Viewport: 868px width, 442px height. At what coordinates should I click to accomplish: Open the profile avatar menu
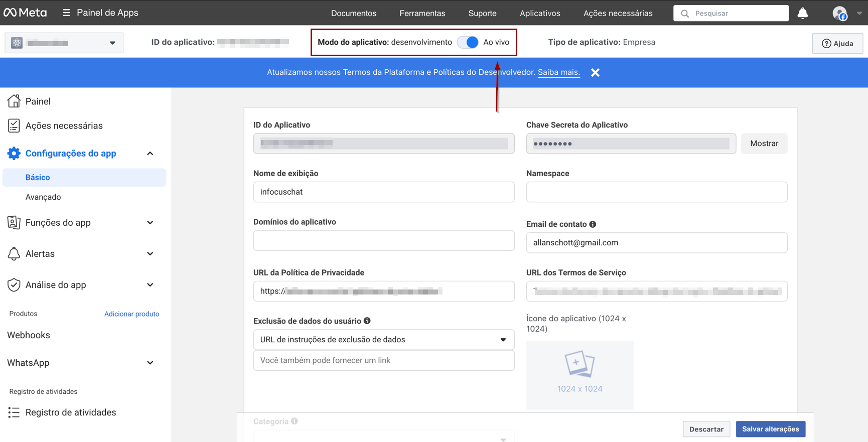(x=840, y=14)
